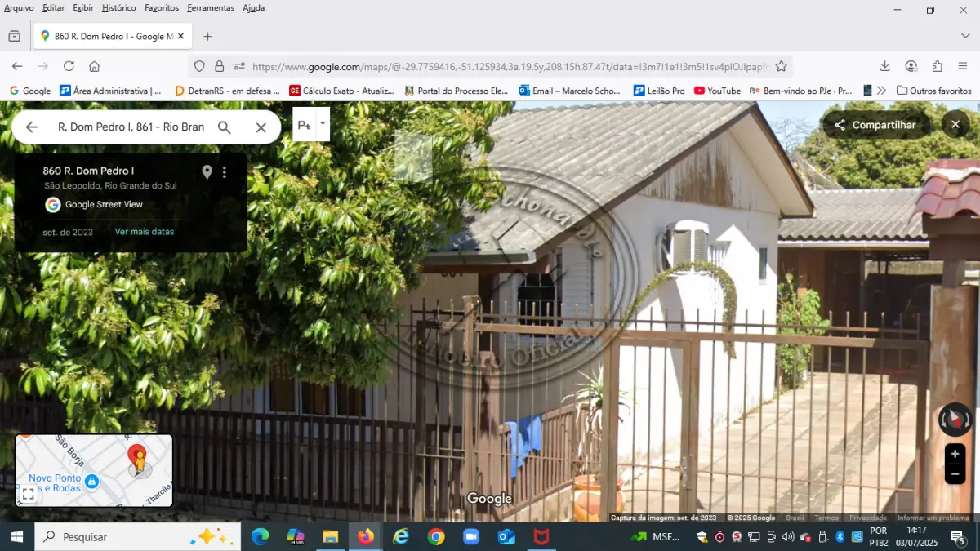980x551 pixels.
Task: Open the 'Bem-vindo ao PJe' bookmark
Action: tap(801, 91)
